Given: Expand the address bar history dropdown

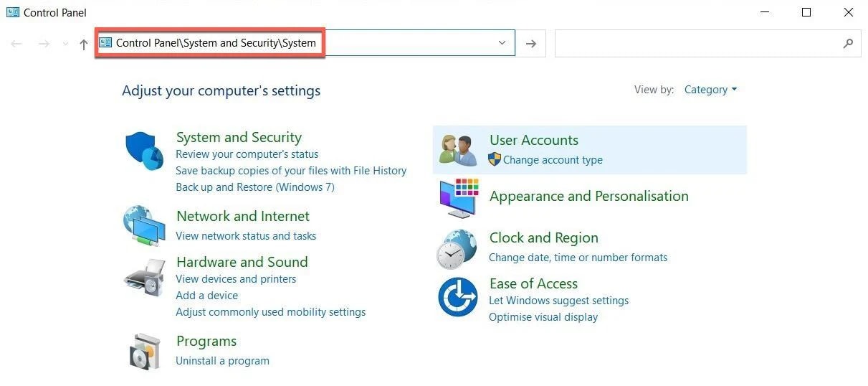Looking at the screenshot, I should coord(502,43).
